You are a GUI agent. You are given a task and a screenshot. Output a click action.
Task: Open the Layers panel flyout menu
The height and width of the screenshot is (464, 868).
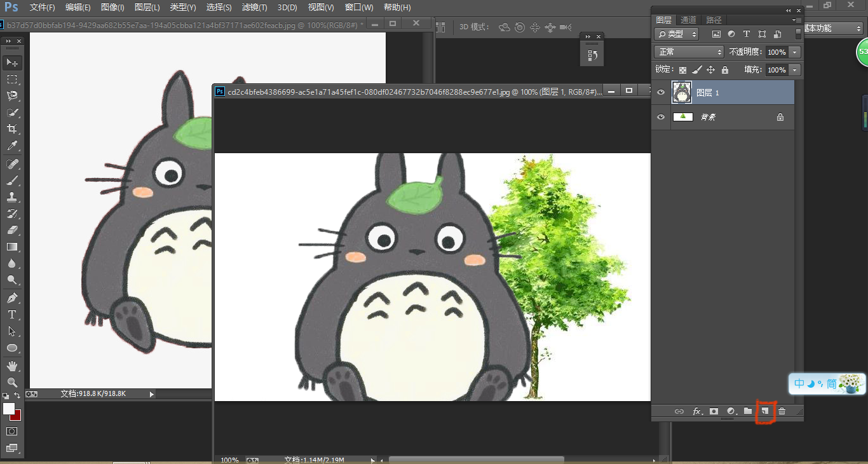click(798, 20)
